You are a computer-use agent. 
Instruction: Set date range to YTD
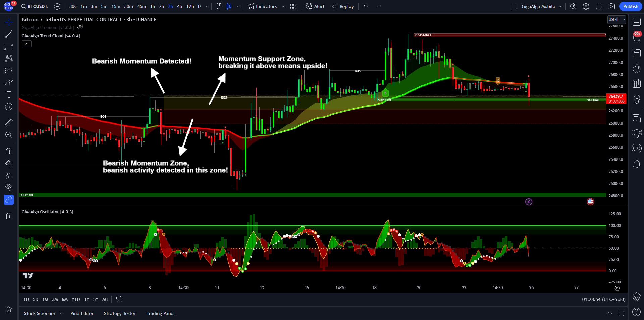(x=75, y=299)
